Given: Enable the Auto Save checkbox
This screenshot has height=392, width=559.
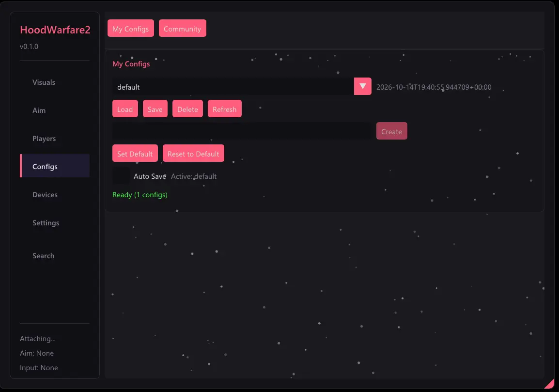Looking at the screenshot, I should coord(121,176).
